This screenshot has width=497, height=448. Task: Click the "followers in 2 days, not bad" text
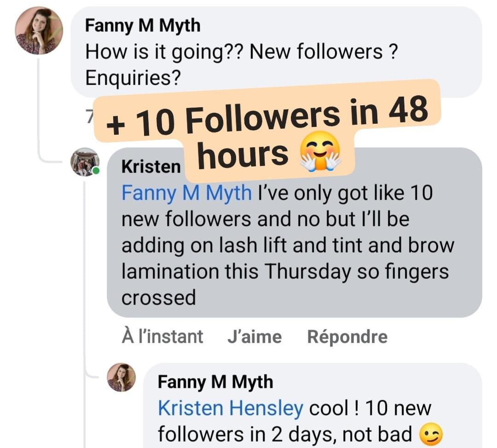coord(285,434)
